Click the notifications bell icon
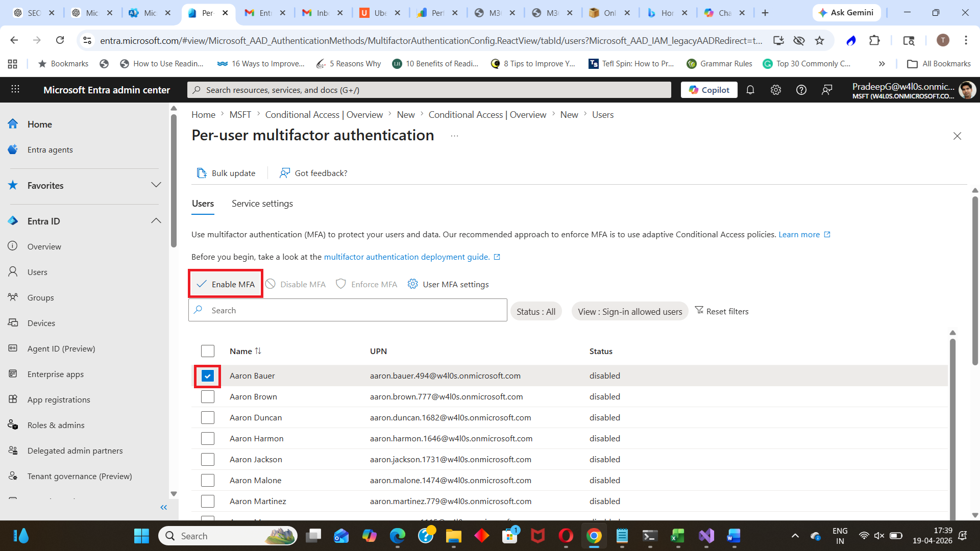Viewport: 980px width, 551px height. tap(750, 90)
